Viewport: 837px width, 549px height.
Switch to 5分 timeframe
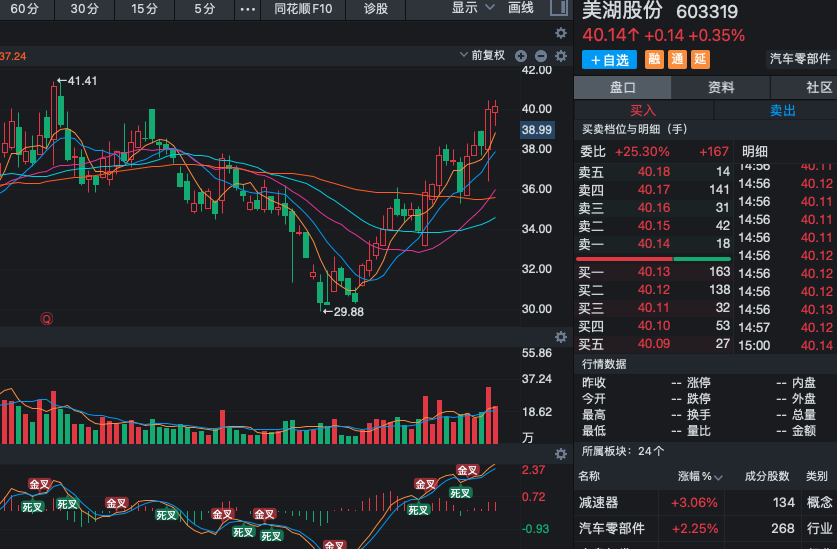click(204, 9)
